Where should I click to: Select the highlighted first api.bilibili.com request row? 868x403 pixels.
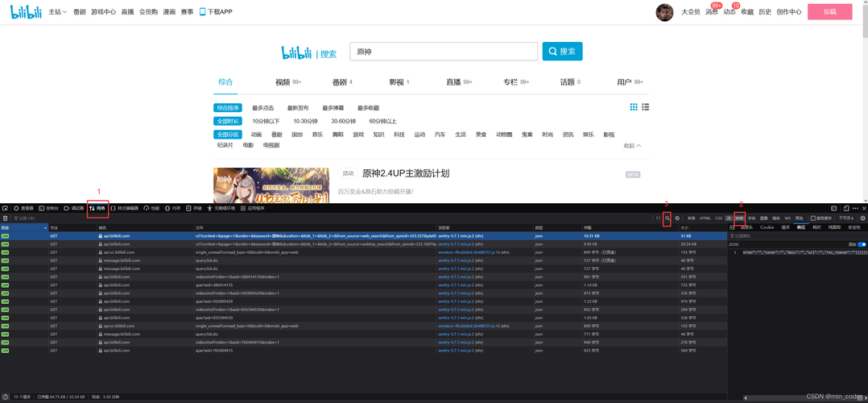(x=363, y=235)
